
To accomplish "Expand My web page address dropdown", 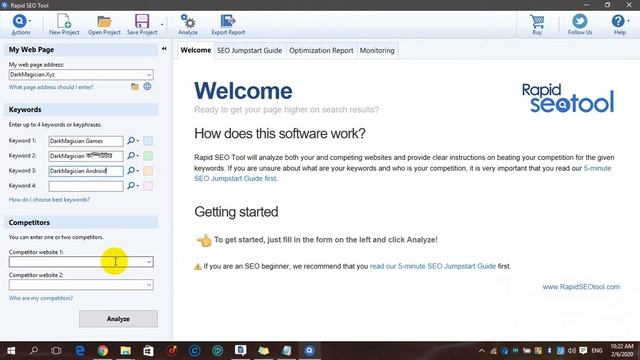I will (x=149, y=75).
